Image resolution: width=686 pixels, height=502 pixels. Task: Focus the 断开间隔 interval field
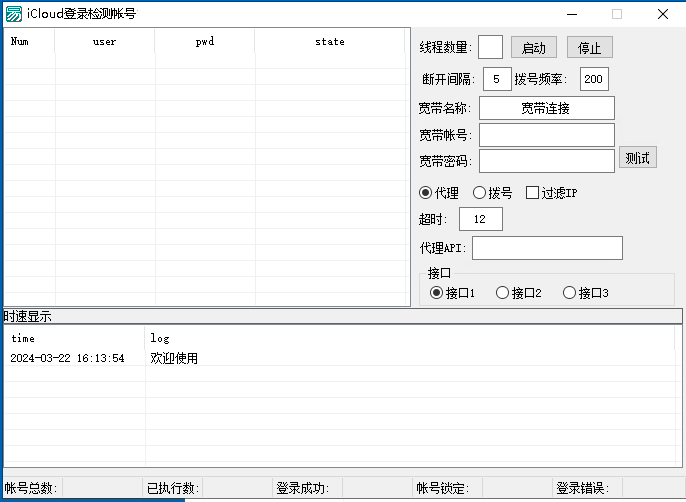point(497,79)
